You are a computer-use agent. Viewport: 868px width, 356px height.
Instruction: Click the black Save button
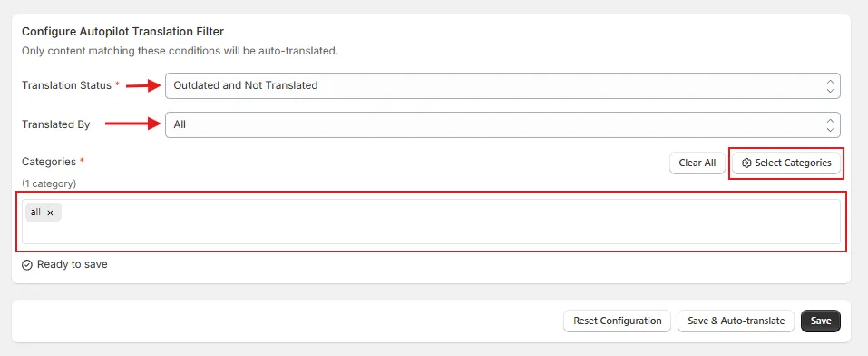coord(821,321)
